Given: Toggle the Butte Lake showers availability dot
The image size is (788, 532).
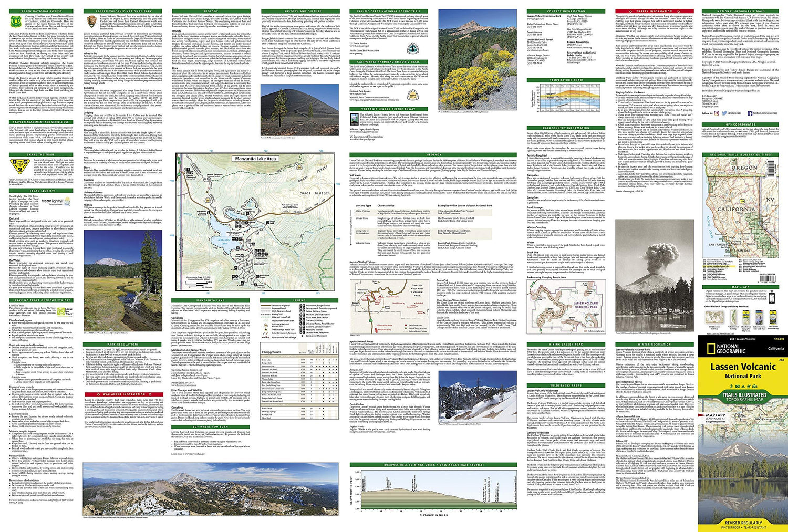Looking at the screenshot, I should click(326, 360).
